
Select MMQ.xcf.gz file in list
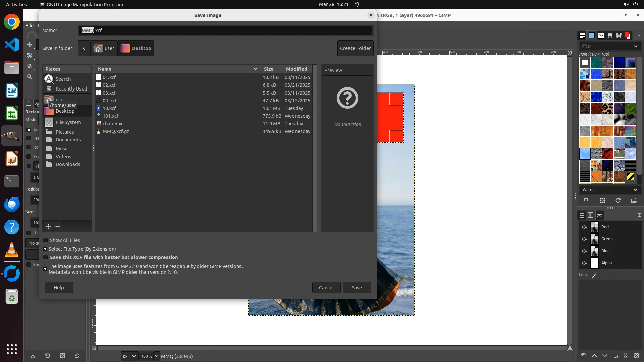pos(116,131)
